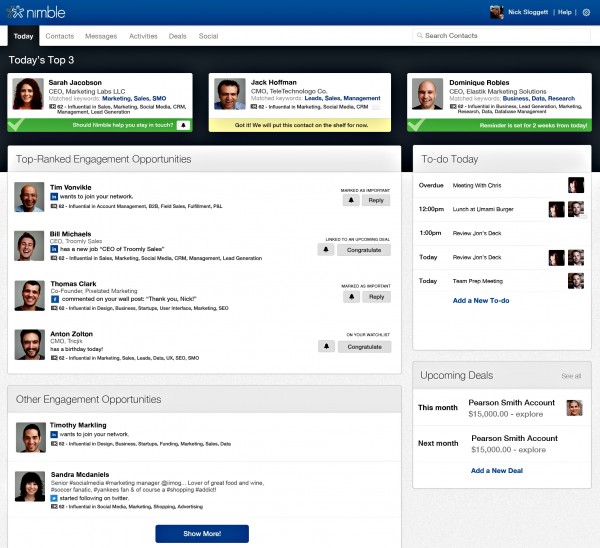
Task: Click the bell icon for Tim Vonvikle
Action: [x=351, y=200]
